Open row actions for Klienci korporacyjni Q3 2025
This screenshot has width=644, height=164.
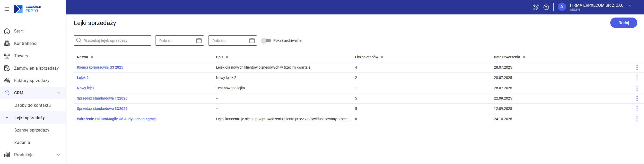pyautogui.click(x=637, y=67)
